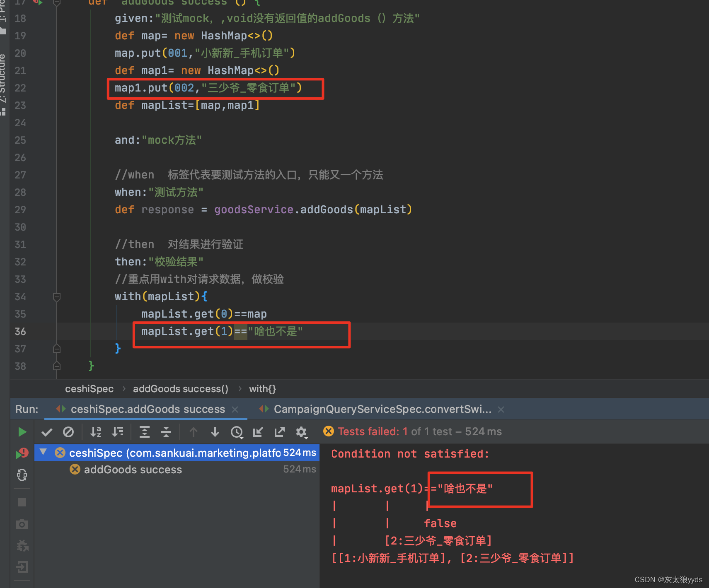Go to previous failed test arrow

(193, 432)
